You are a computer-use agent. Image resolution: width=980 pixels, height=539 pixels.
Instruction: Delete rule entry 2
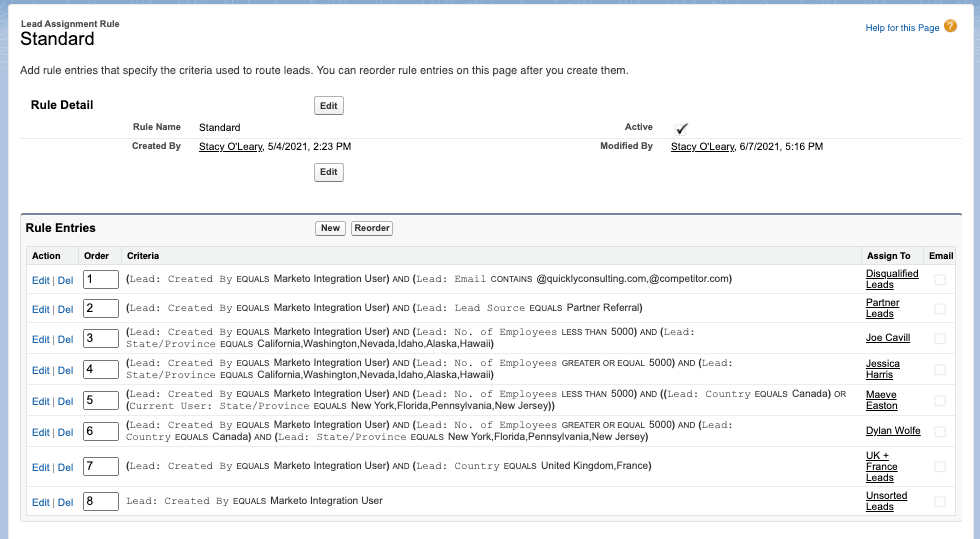[x=66, y=309]
